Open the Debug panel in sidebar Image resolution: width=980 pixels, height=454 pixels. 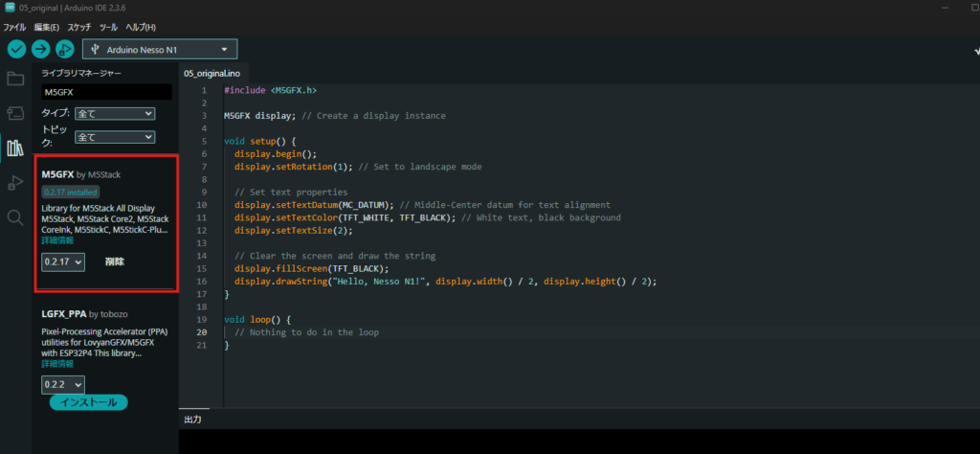(15, 182)
